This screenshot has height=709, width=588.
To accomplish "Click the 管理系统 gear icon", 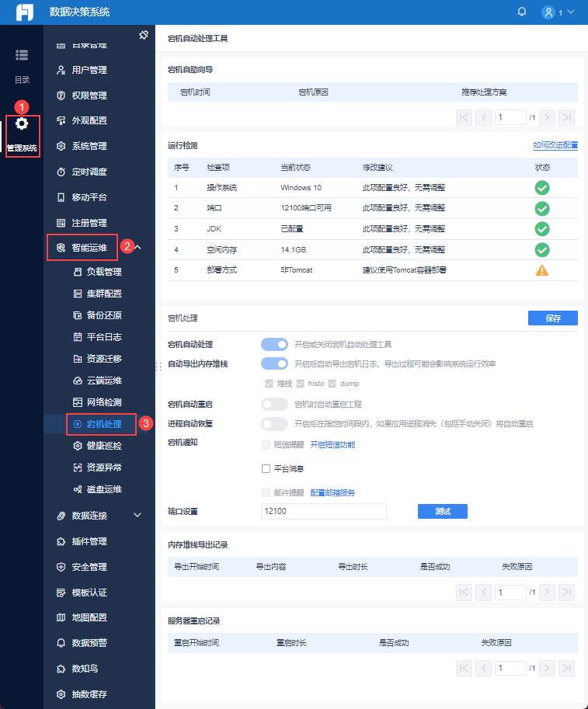I will tap(22, 123).
